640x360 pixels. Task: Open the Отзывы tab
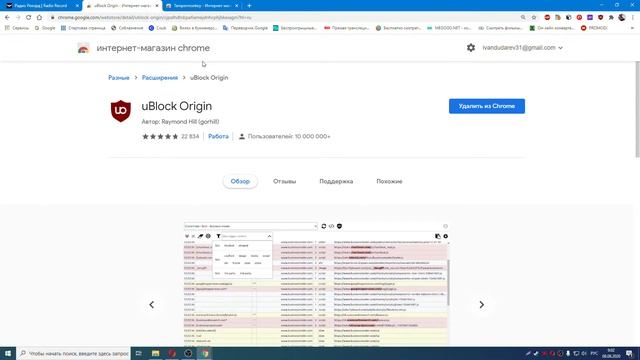[284, 181]
